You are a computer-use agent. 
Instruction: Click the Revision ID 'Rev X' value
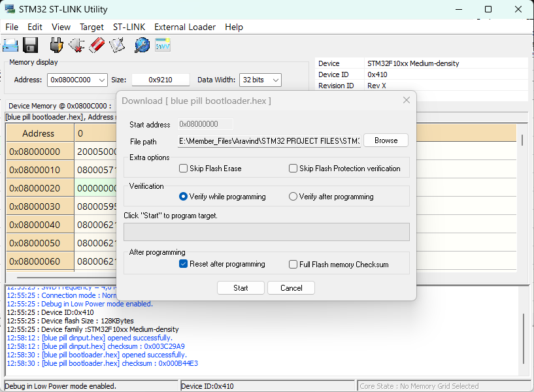point(376,86)
